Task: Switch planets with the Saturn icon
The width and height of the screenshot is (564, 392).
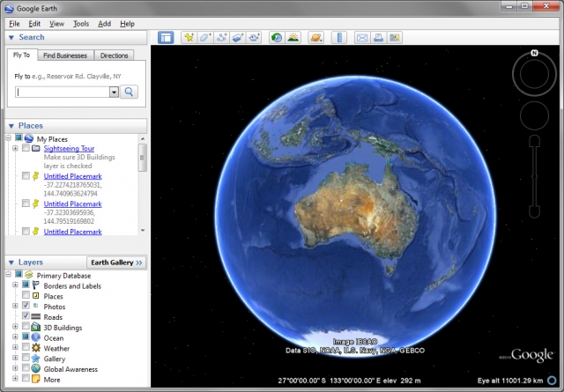Action: tap(316, 37)
